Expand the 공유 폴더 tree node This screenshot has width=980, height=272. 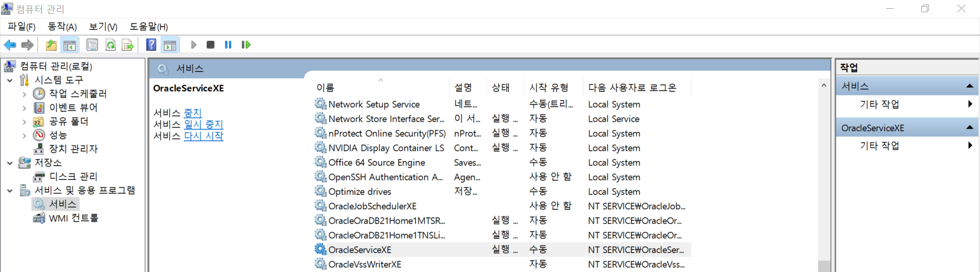(24, 121)
